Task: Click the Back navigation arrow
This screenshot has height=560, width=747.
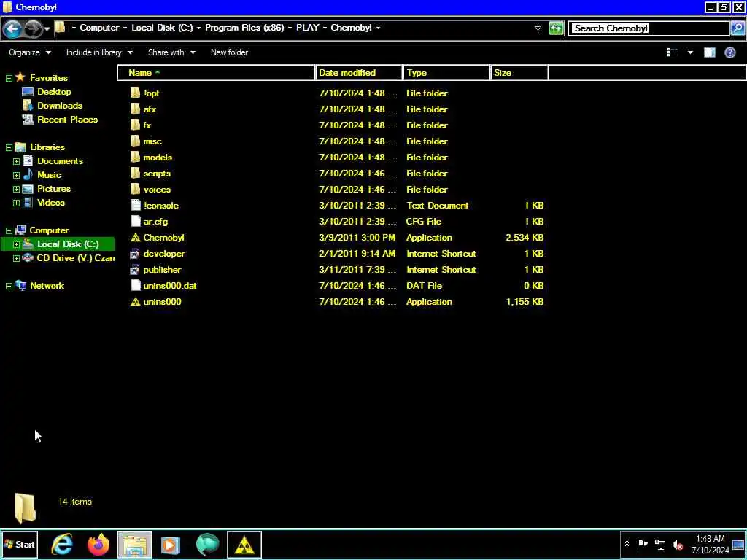Action: (x=12, y=28)
